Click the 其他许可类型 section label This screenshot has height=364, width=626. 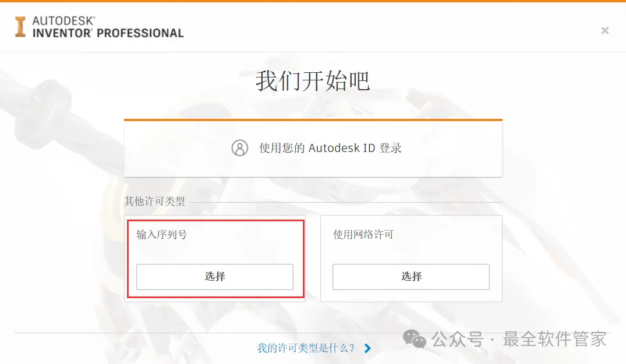point(154,201)
